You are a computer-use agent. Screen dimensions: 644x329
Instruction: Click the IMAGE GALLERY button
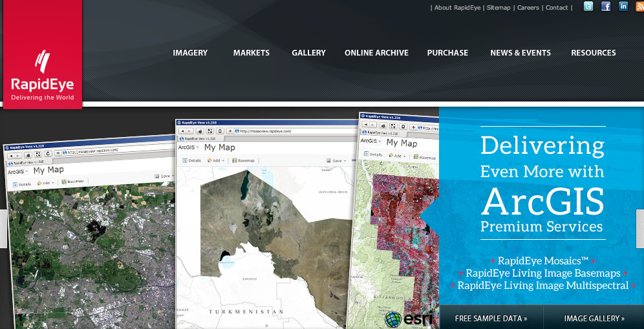point(594,318)
